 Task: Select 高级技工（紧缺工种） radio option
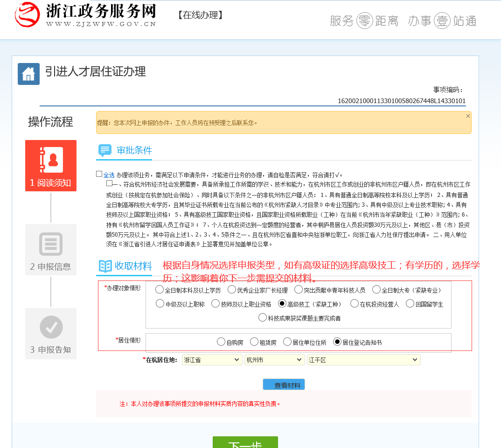(x=282, y=303)
